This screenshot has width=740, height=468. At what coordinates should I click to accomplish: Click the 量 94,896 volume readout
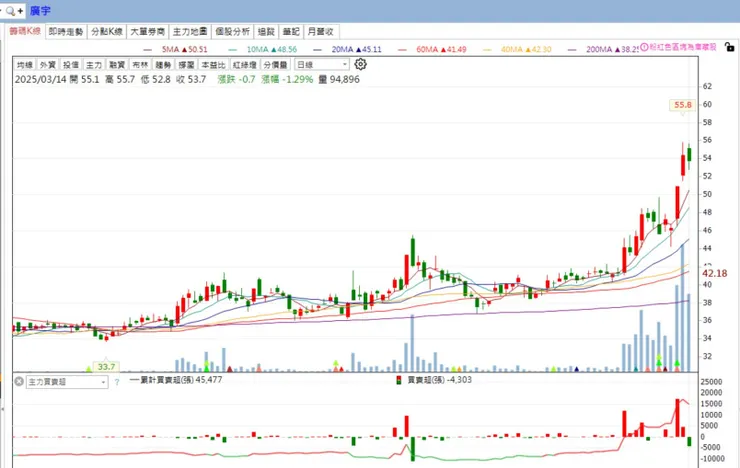[339, 79]
